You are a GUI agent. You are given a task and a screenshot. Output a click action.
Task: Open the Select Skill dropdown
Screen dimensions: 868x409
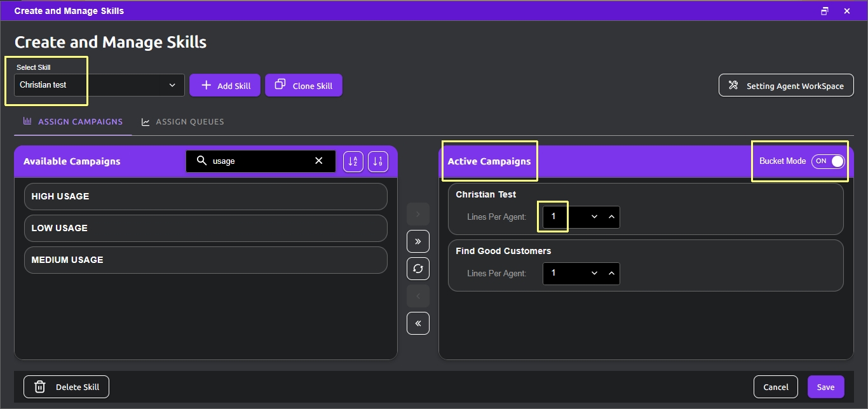coord(99,85)
